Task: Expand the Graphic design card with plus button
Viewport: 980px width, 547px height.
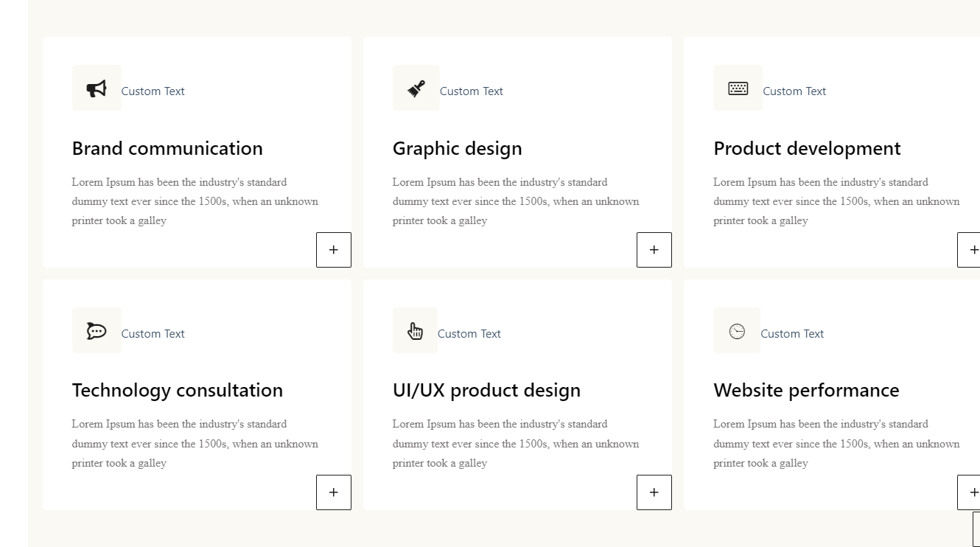Action: 654,250
